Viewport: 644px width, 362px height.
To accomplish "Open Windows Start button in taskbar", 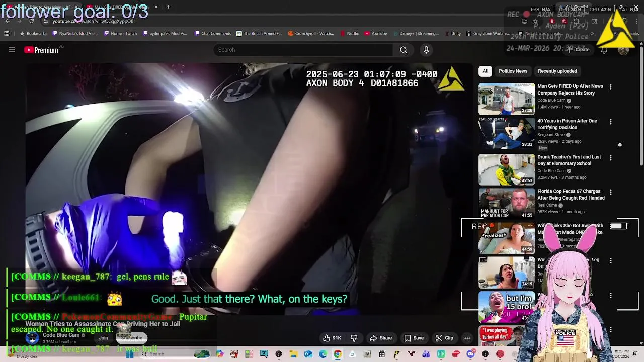I will 129,354.
